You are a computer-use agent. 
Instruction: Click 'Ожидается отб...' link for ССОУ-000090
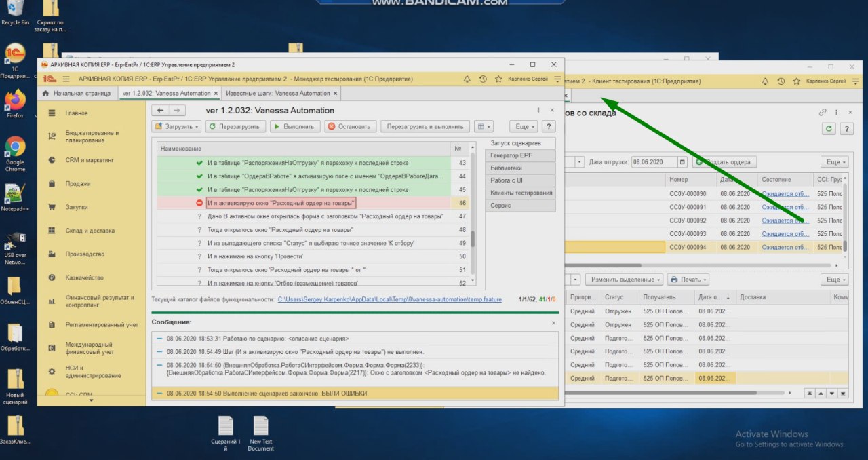785,193
